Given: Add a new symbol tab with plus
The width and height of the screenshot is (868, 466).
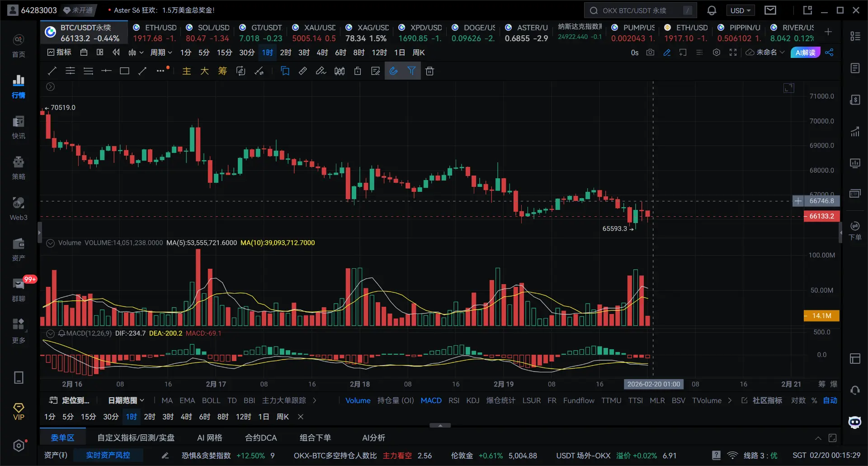Looking at the screenshot, I should click(828, 32).
